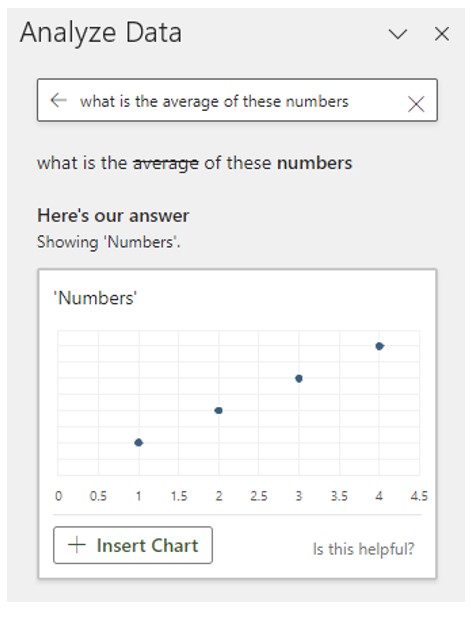Viewport: 471px width, 625px height.
Task: Click the 'Here's our answer' heading
Action: 113,216
